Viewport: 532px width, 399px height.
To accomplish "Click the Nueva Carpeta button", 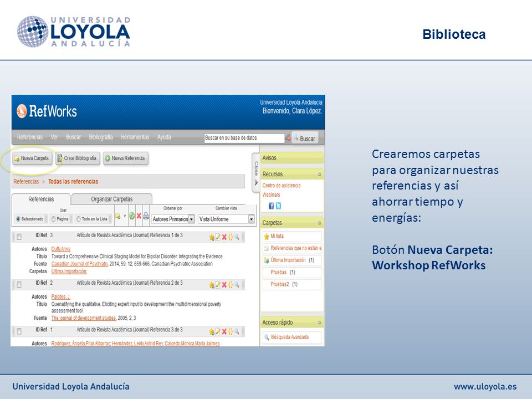I will point(32,158).
